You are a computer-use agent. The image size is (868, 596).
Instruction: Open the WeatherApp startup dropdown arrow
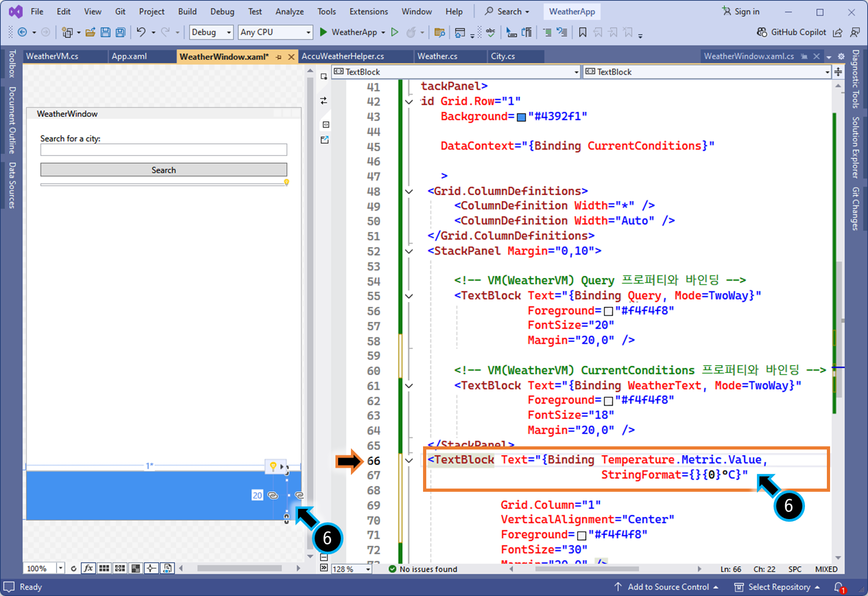(383, 33)
